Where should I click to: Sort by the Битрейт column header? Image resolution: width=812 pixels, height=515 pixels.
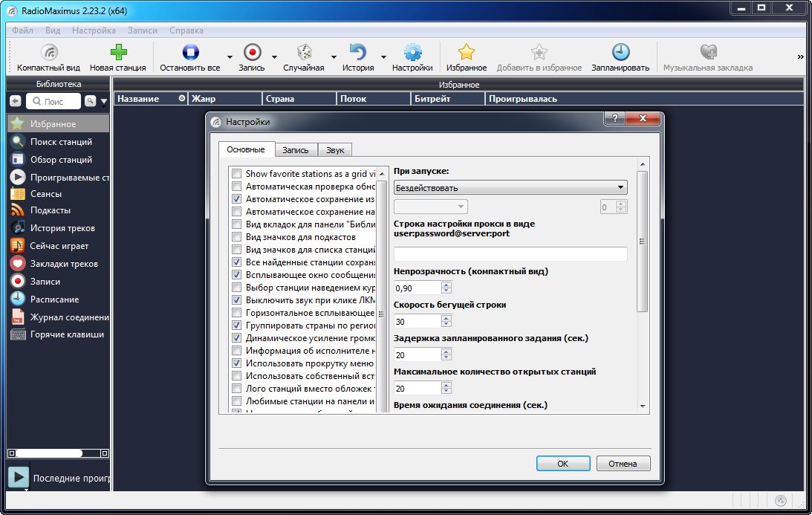pos(447,98)
